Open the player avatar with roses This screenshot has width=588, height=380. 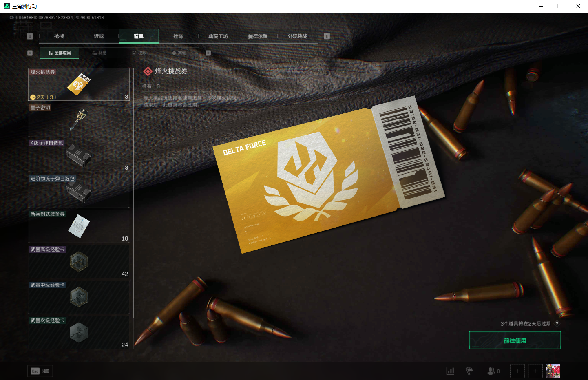[x=553, y=371]
